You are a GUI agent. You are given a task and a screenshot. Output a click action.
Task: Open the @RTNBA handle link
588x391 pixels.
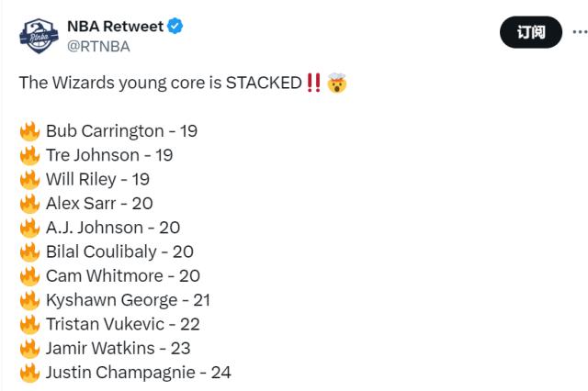pyautogui.click(x=98, y=46)
